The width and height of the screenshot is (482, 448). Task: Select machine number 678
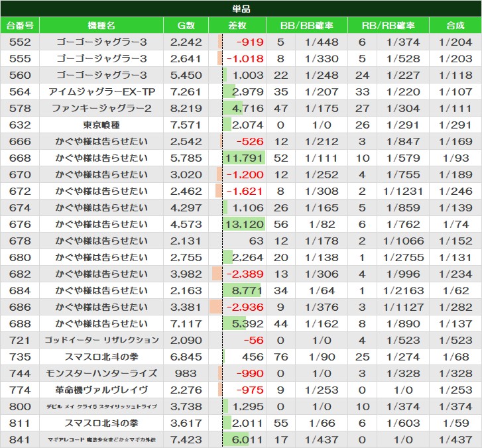[x=20, y=241]
